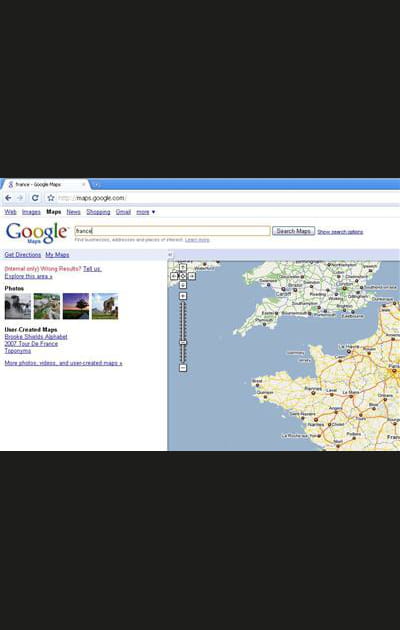Image resolution: width=400 pixels, height=630 pixels.
Task: Reload the page with the refresh icon
Action: [35, 198]
